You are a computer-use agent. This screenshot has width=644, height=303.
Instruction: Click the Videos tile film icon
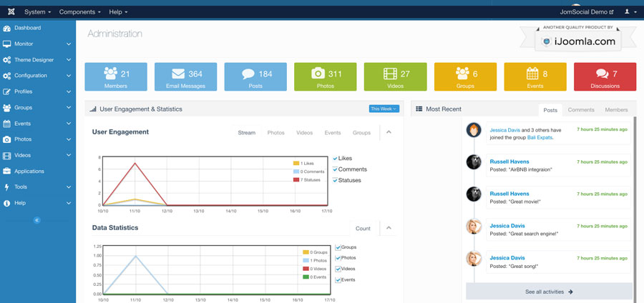point(390,74)
